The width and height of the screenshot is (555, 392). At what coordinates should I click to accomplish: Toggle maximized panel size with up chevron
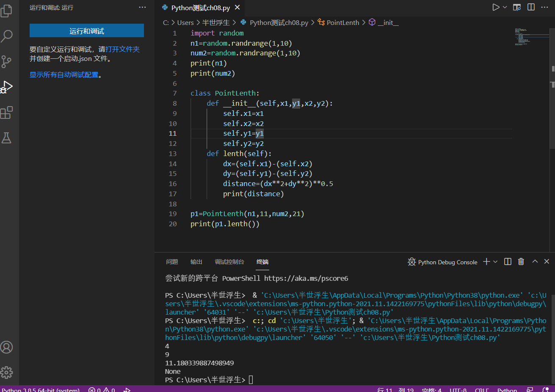pyautogui.click(x=535, y=262)
